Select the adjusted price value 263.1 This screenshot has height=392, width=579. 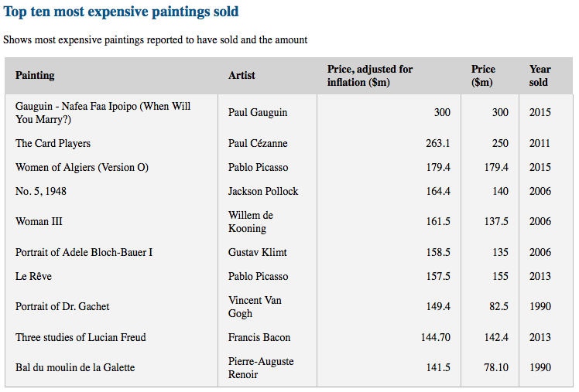click(438, 143)
